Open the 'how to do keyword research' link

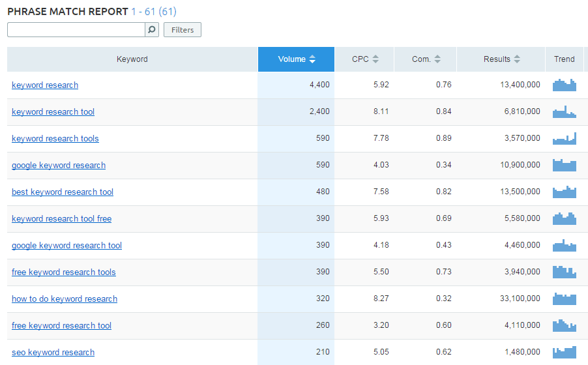coord(65,299)
